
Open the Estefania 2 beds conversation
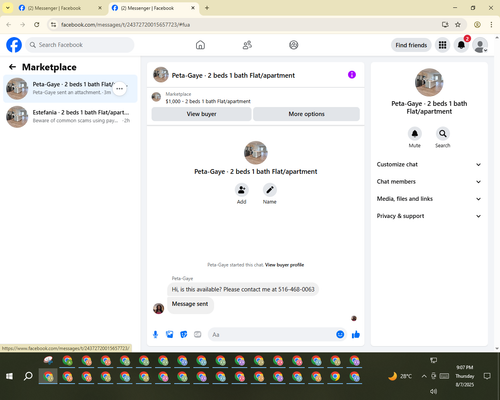click(x=70, y=117)
